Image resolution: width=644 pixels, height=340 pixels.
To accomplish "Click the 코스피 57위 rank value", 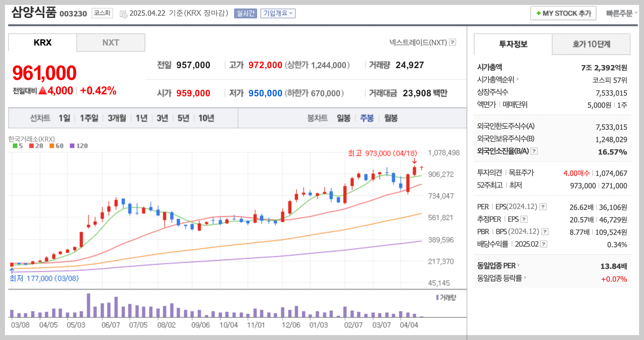I will pyautogui.click(x=610, y=80).
